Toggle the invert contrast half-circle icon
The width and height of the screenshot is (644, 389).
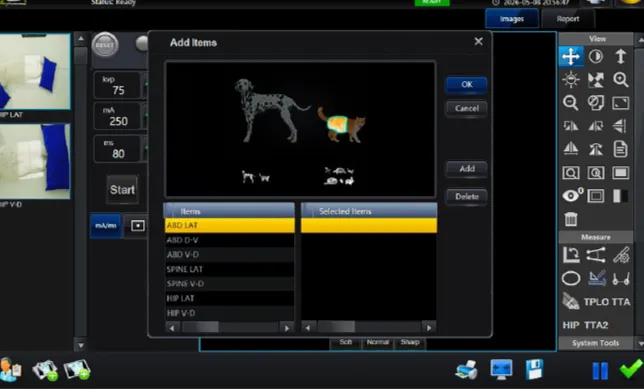tap(596, 56)
